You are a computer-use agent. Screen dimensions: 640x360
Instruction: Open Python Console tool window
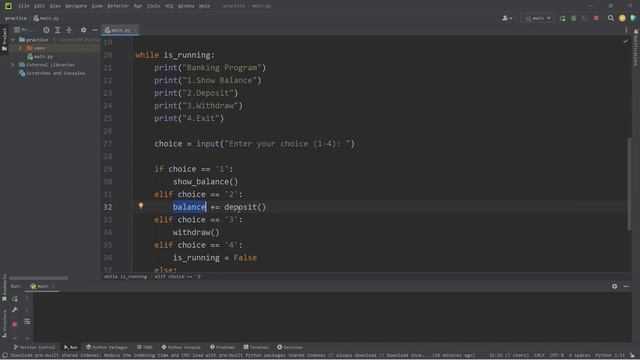[x=181, y=347]
